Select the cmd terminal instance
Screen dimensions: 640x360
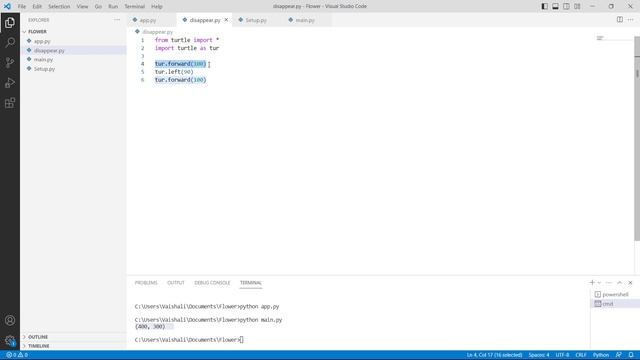(x=615, y=304)
